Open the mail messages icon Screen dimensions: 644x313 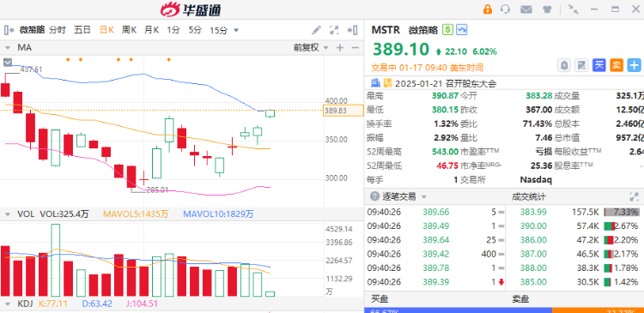point(526,9)
